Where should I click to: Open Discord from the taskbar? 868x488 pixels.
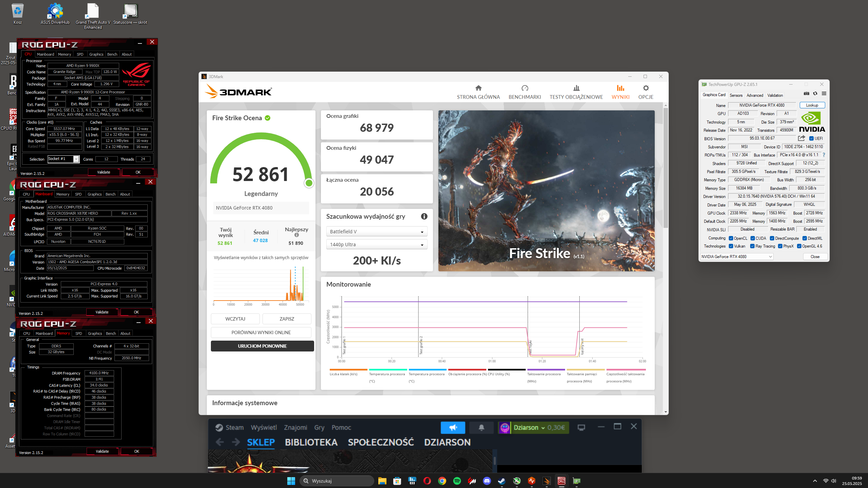[487, 481]
